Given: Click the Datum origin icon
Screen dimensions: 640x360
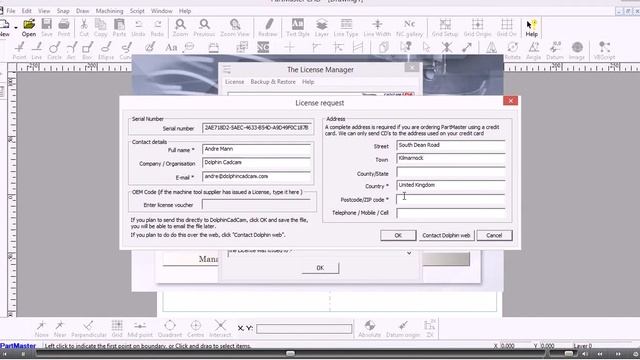Looking at the screenshot, I should coord(403,329).
